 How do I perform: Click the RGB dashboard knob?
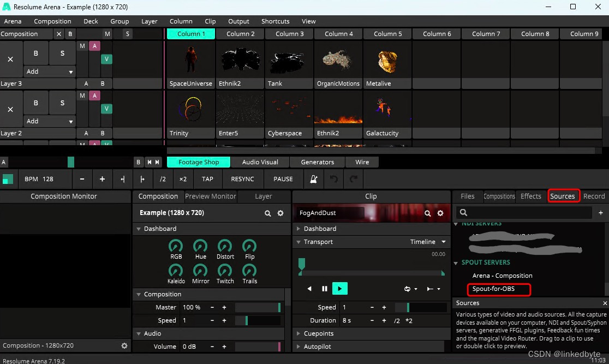point(176,246)
